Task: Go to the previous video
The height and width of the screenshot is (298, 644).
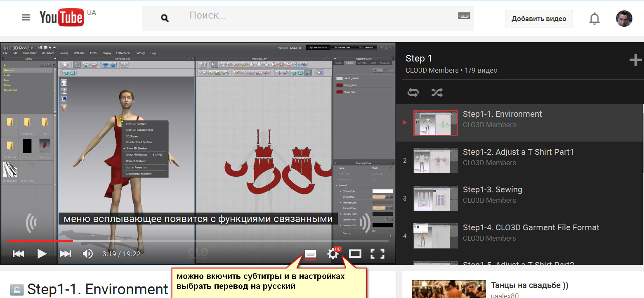Action: click(x=19, y=253)
